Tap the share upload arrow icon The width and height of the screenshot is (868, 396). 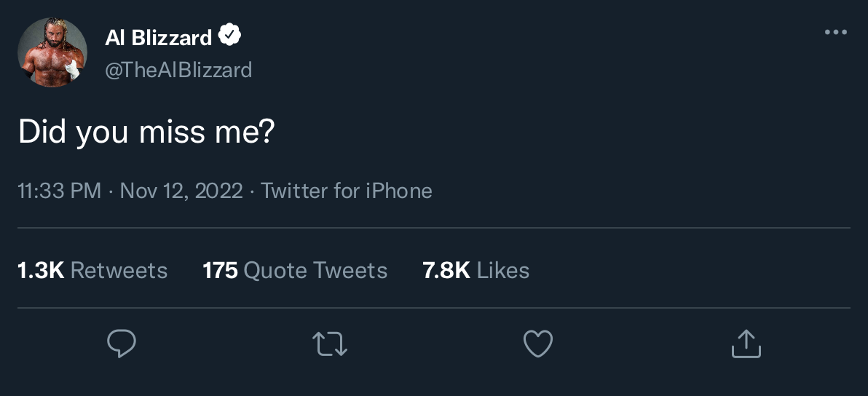click(746, 344)
